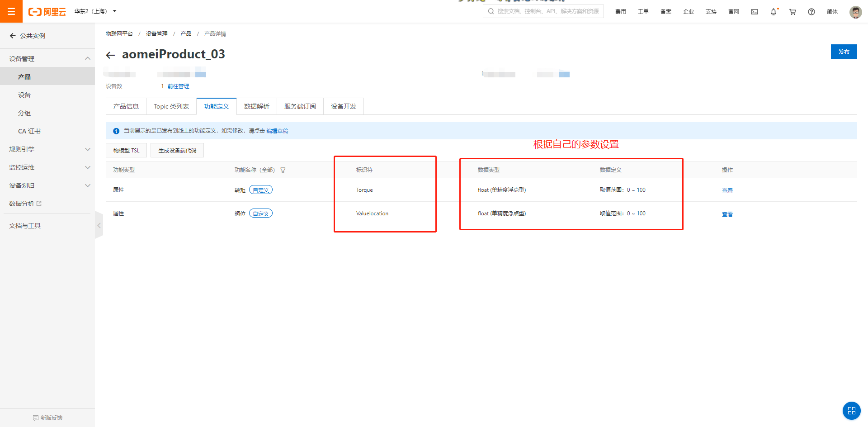Open 编辑草稿 to edit the draft

point(278,131)
